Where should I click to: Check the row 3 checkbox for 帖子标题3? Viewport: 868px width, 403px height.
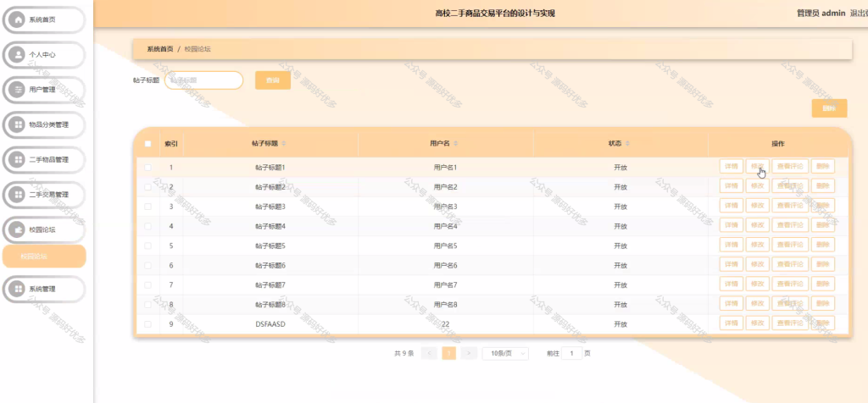pos(147,207)
